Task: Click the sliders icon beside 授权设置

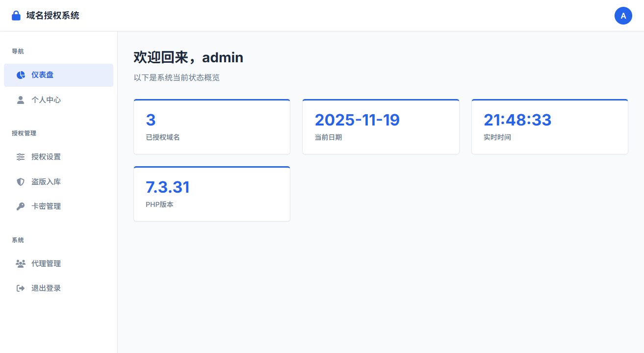Action: (21, 157)
